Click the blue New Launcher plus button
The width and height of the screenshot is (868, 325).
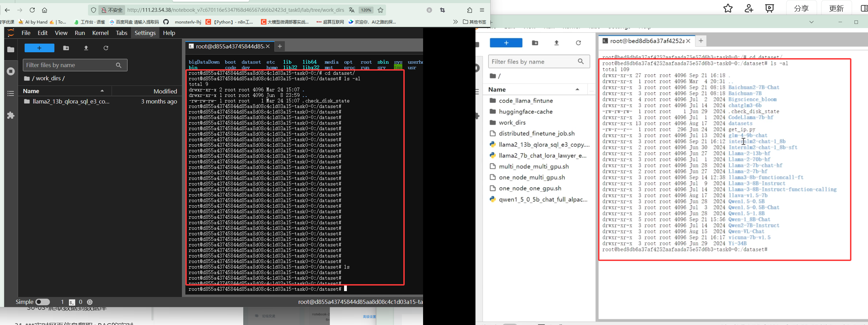[x=39, y=48]
